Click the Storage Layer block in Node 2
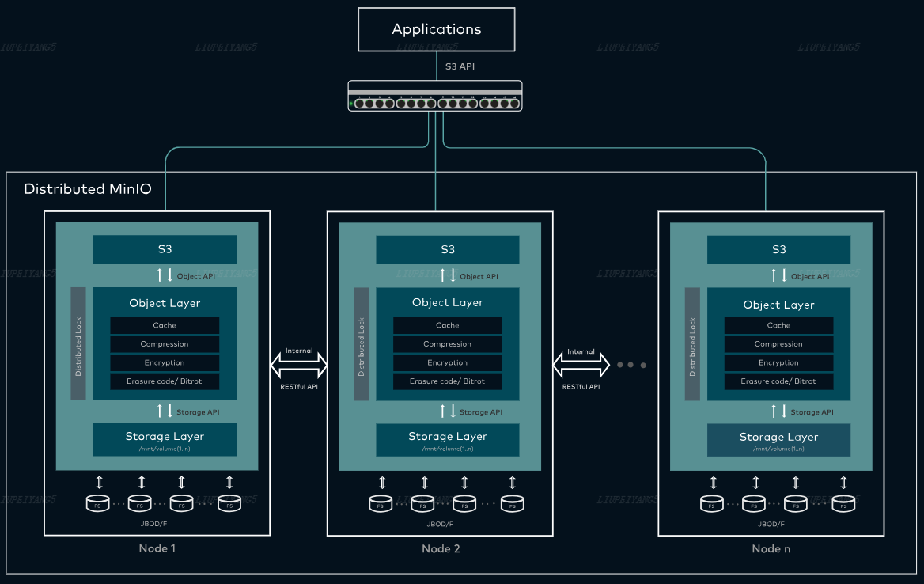924x584 pixels. point(447,440)
